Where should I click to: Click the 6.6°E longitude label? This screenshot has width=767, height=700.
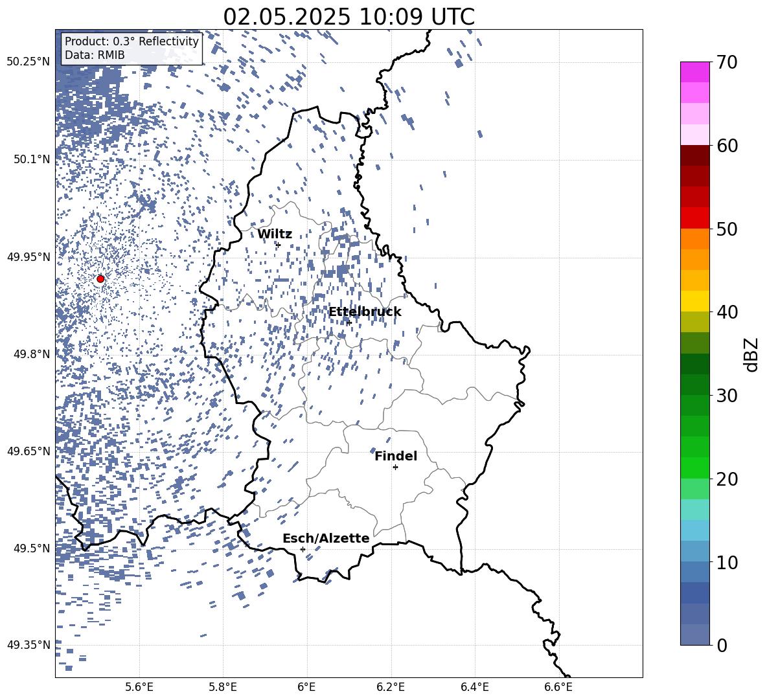click(x=558, y=687)
